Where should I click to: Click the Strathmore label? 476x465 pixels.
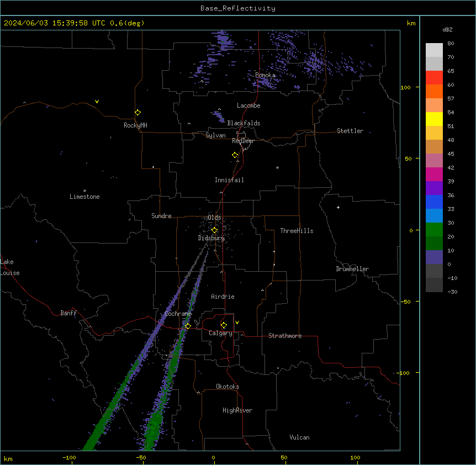(285, 336)
